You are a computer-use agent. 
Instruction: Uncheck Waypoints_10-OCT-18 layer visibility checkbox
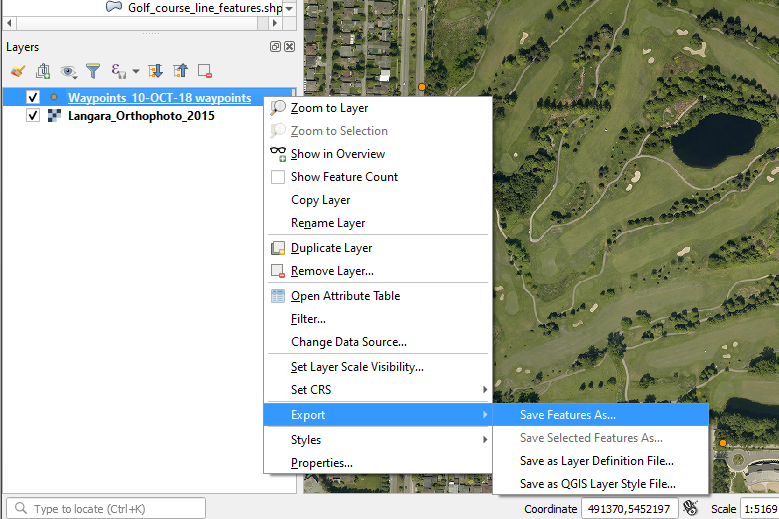(33, 98)
